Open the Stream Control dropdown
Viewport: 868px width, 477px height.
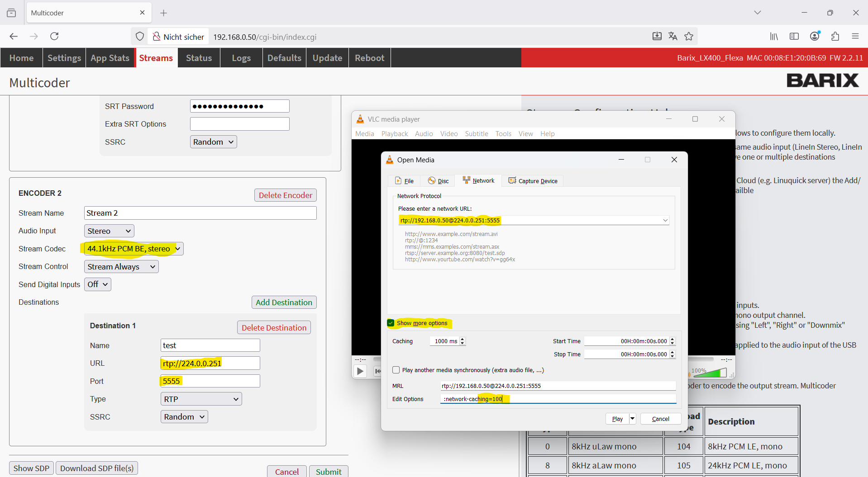(121, 267)
